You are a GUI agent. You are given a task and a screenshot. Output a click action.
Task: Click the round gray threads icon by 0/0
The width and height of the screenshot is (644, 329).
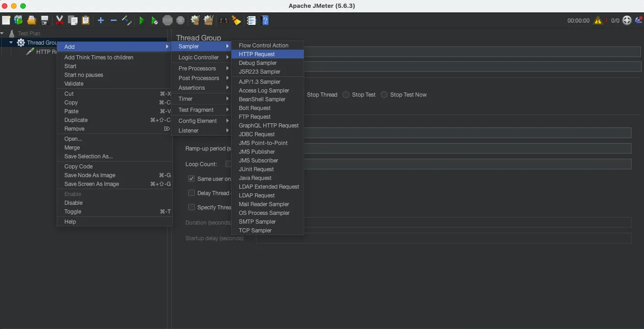click(x=627, y=20)
